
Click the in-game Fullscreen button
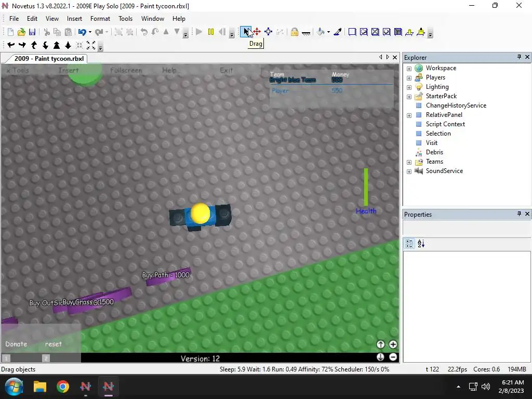(x=126, y=70)
